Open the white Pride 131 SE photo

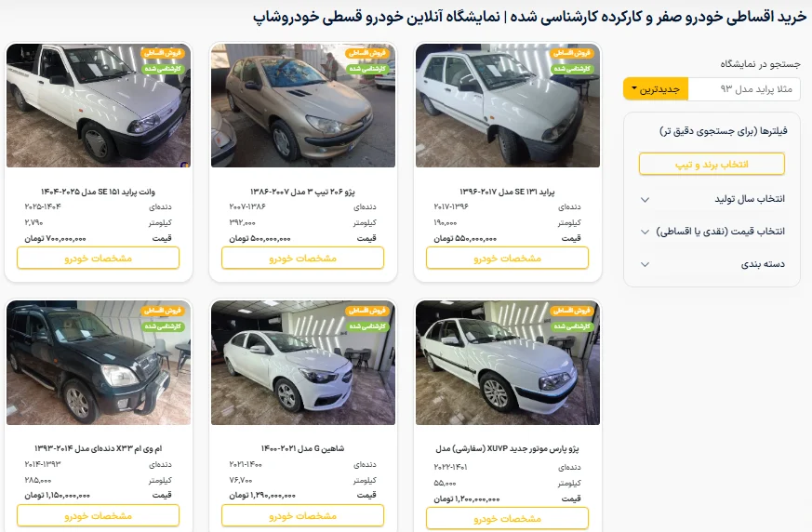[508, 106]
